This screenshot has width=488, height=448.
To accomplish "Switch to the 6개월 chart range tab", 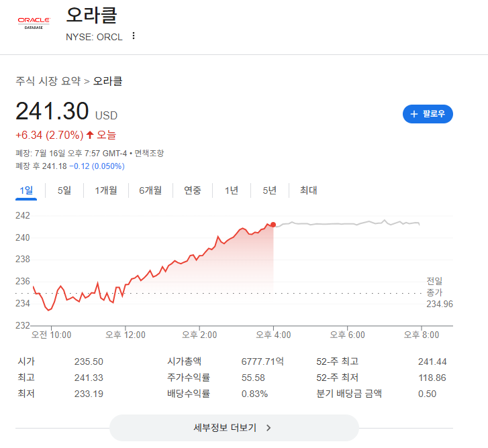I will 150,190.
